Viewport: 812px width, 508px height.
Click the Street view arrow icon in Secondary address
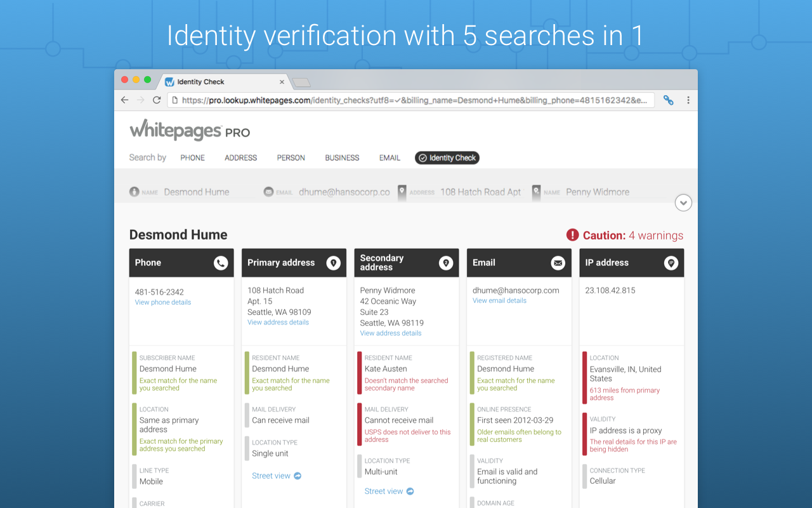pos(410,491)
